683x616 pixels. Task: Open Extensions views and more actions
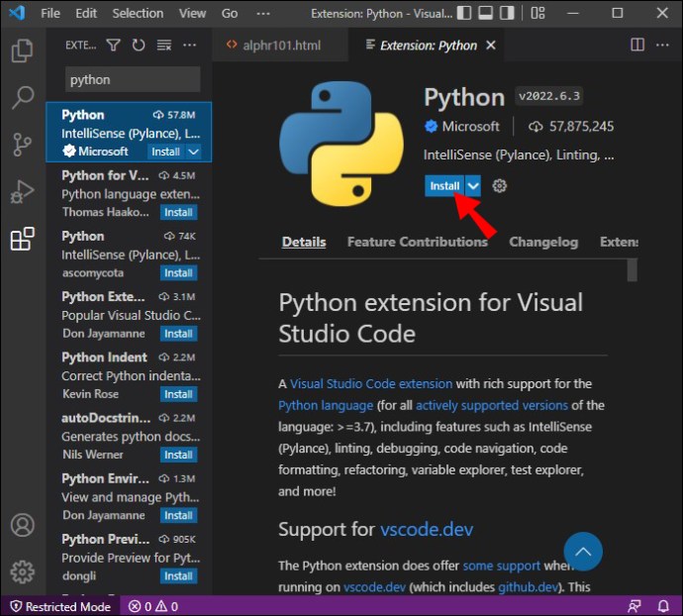189,45
